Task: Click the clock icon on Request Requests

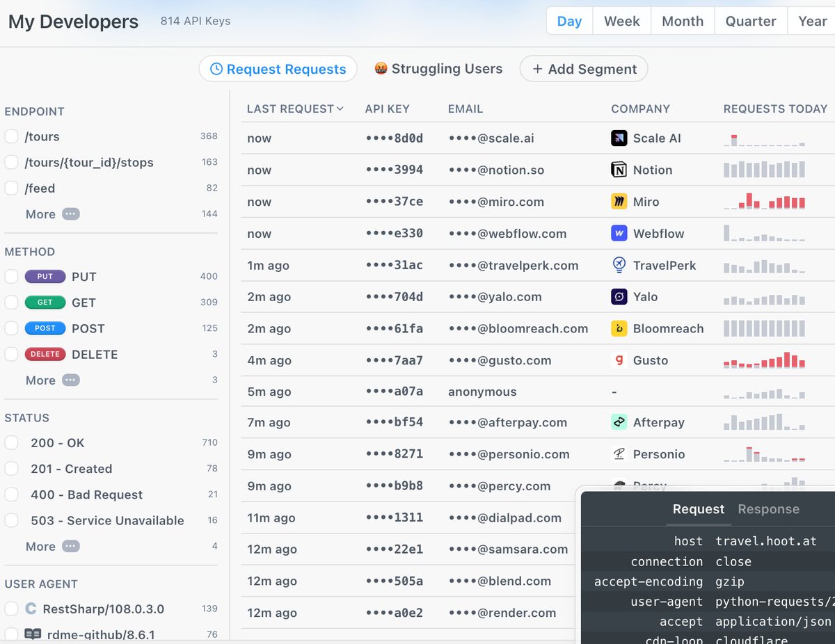Action: point(218,69)
